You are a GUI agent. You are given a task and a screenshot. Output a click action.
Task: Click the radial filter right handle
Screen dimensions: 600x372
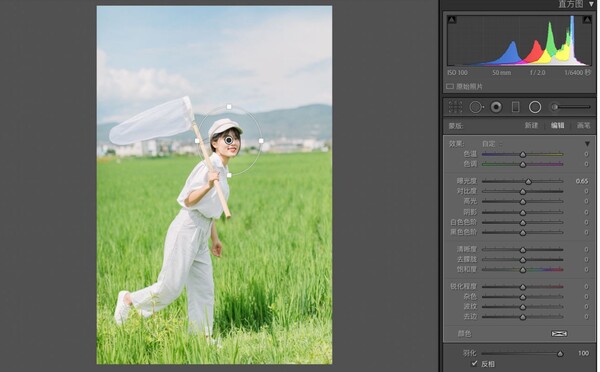tap(261, 141)
